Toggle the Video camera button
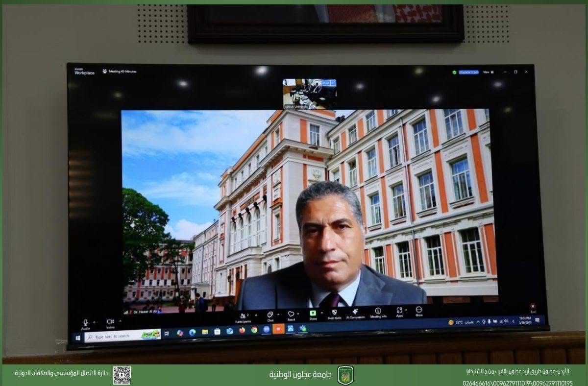588x386 pixels. click(x=110, y=322)
